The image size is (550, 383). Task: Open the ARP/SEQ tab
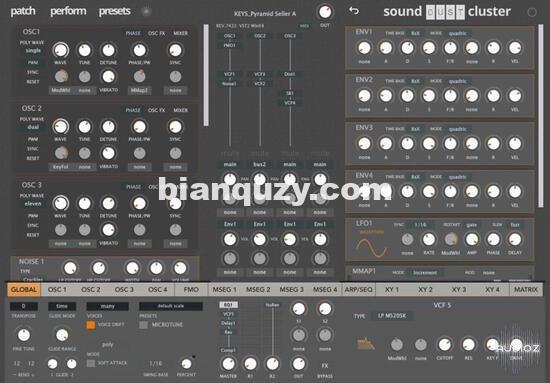point(358,290)
